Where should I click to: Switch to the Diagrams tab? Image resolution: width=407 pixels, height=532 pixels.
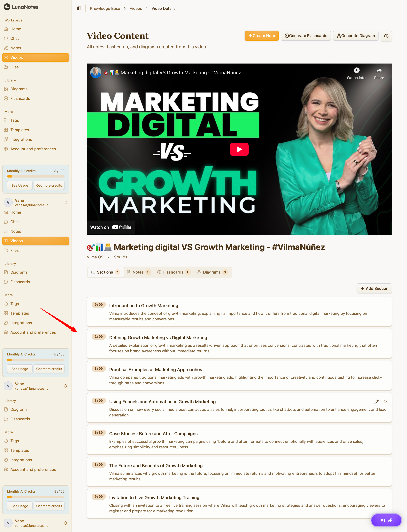pyautogui.click(x=212, y=272)
